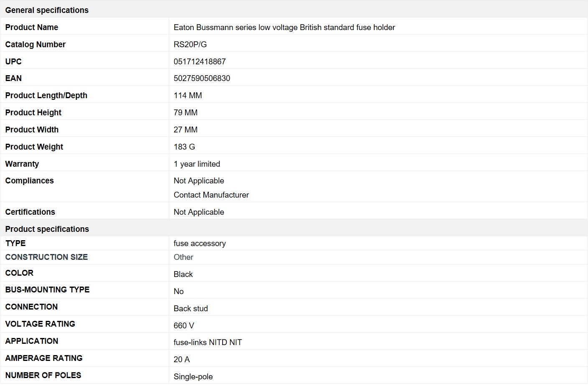
Task: Select the '1 year limited' warranty value
Action: point(197,164)
